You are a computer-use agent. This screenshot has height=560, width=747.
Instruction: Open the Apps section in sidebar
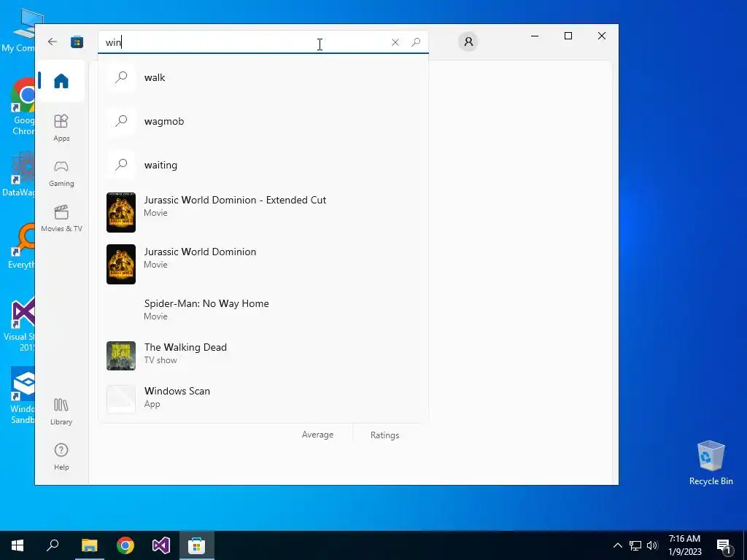[61, 128]
